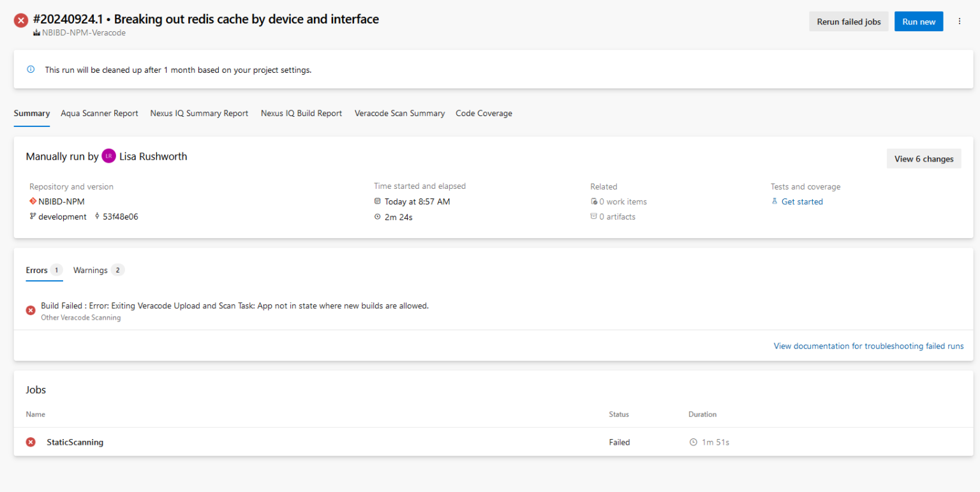Screen dimensions: 980x492
Task: Open the Aqua Scanner Report tab
Action: point(99,113)
